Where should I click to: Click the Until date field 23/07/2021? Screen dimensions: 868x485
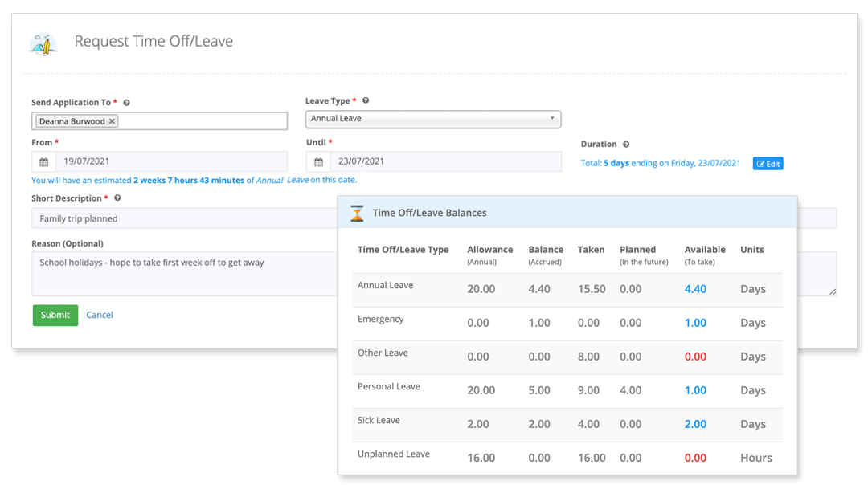click(445, 161)
